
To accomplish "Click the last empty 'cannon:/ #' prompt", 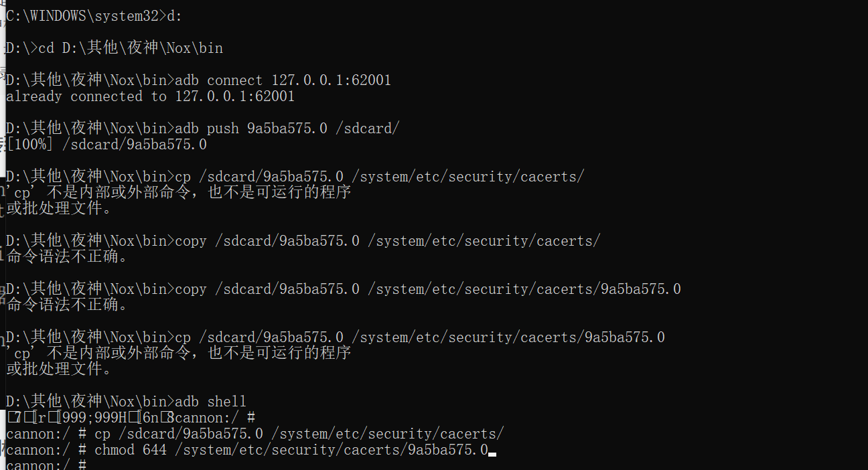I will (46, 465).
